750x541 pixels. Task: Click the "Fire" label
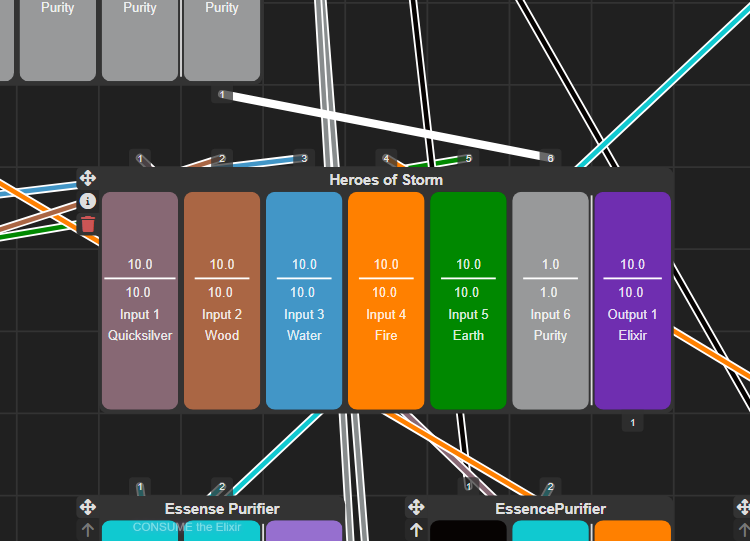[x=386, y=335]
